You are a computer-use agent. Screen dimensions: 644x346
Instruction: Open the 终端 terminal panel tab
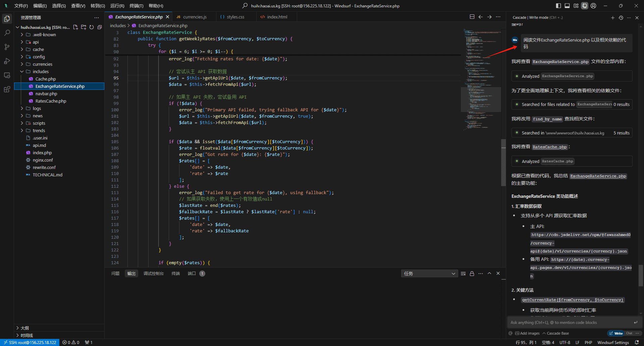coord(176,274)
